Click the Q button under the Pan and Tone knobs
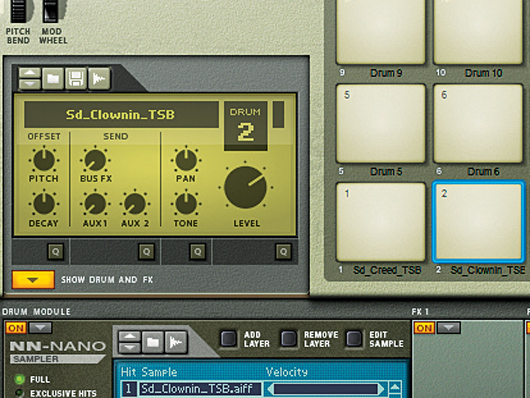This screenshot has width=530, height=398. 198,252
